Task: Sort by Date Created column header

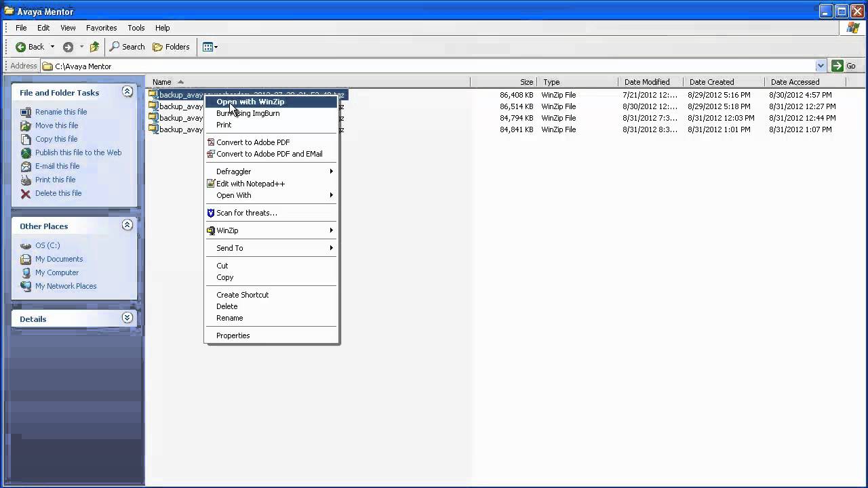Action: tap(724, 82)
